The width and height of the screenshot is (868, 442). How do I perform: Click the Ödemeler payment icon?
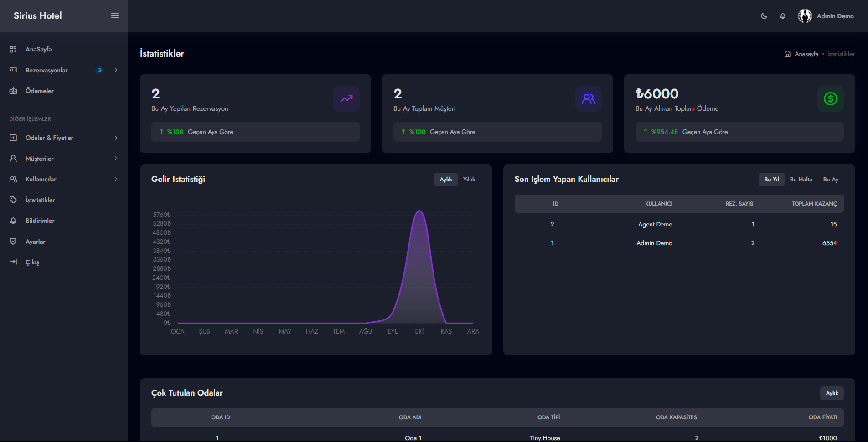(13, 91)
